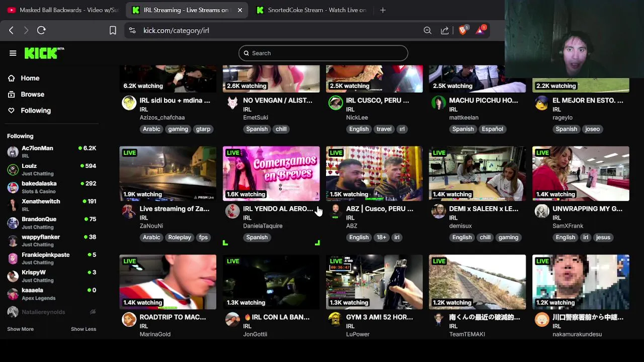Viewport: 644px width, 362px height.
Task: Open MarinaGold channel avatar
Action: (x=129, y=320)
